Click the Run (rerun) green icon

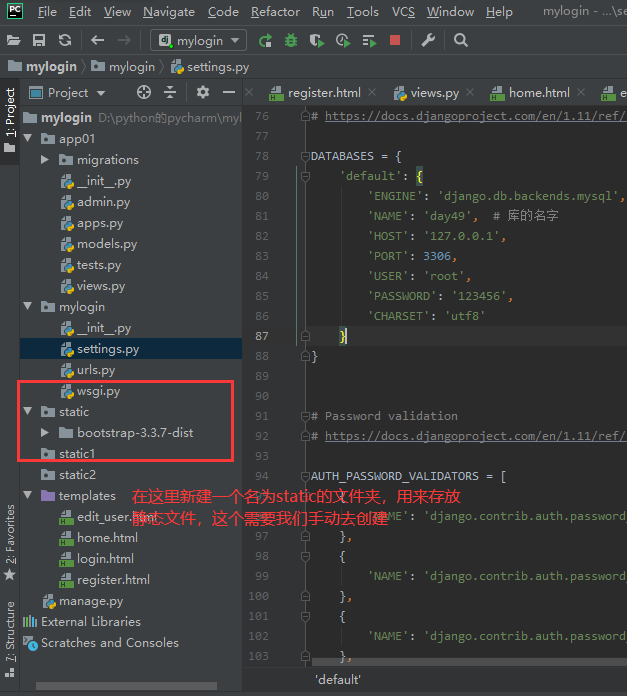click(265, 41)
